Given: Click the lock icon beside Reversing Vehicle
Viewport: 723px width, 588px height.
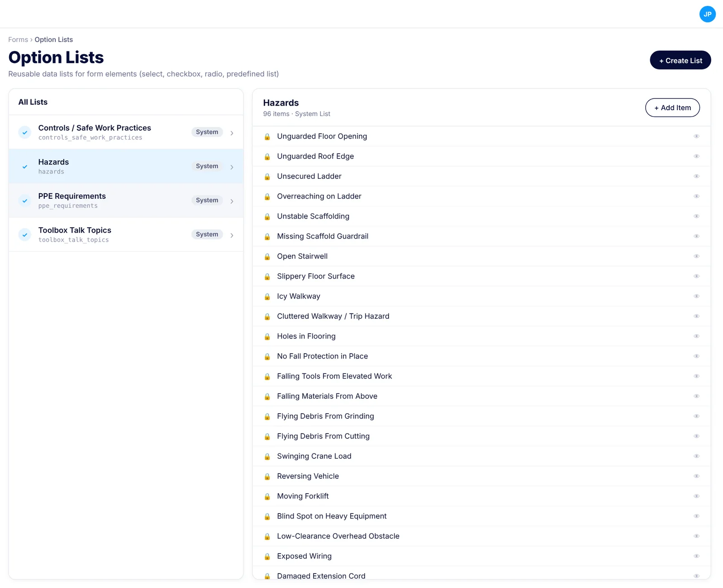Looking at the screenshot, I should click(x=267, y=476).
